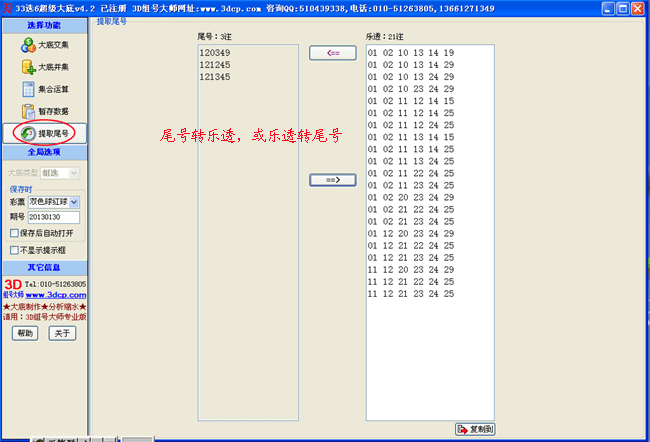Expand the 彩票 双色球红球 dropdown
This screenshot has height=442, width=650.
pos(74,202)
